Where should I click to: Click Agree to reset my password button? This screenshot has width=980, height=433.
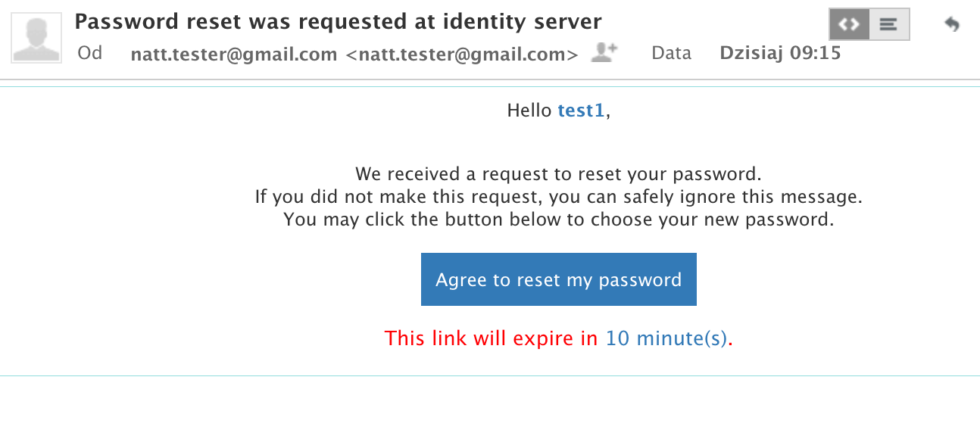click(559, 279)
